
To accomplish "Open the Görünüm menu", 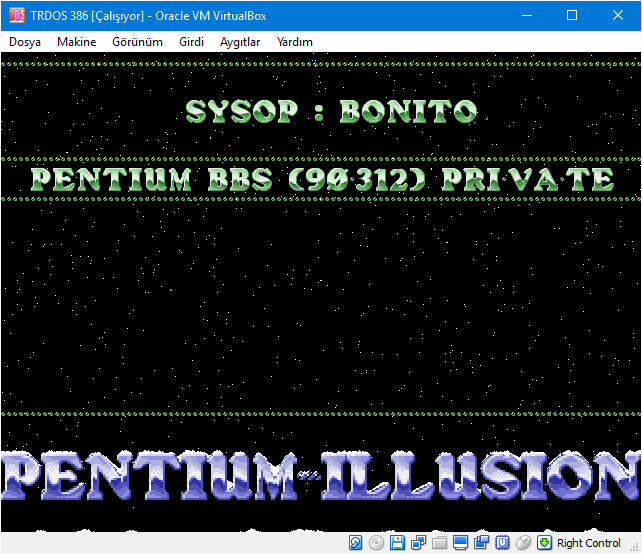I will coord(138,42).
